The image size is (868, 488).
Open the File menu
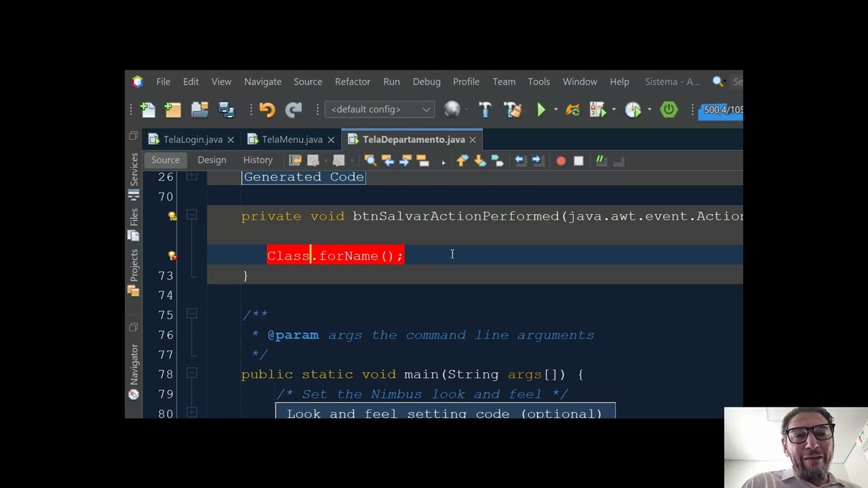[163, 81]
